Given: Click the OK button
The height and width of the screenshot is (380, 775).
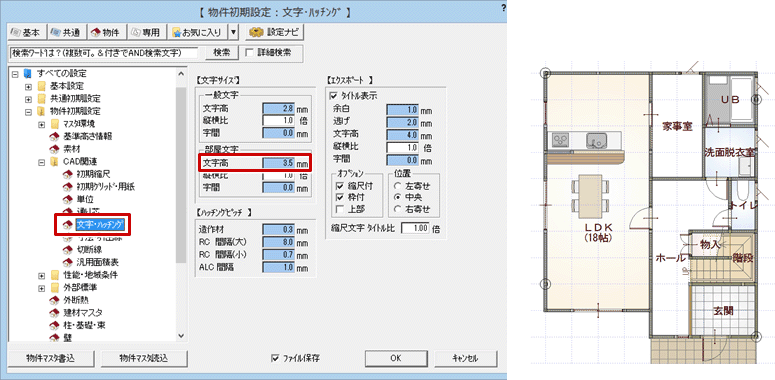Looking at the screenshot, I should [395, 358].
